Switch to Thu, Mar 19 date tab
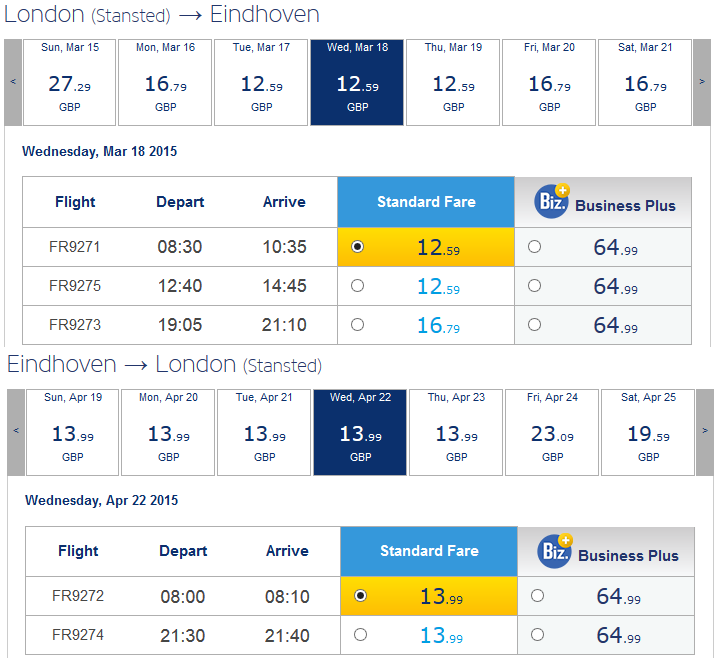 453,82
